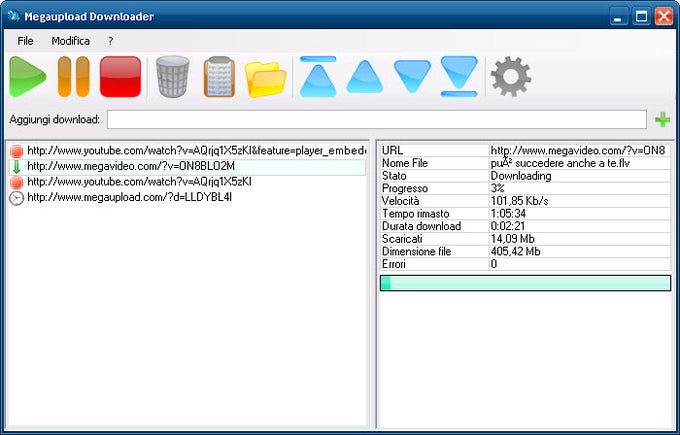Open settings with the gear icon
This screenshot has width=680, height=435.
click(x=511, y=77)
